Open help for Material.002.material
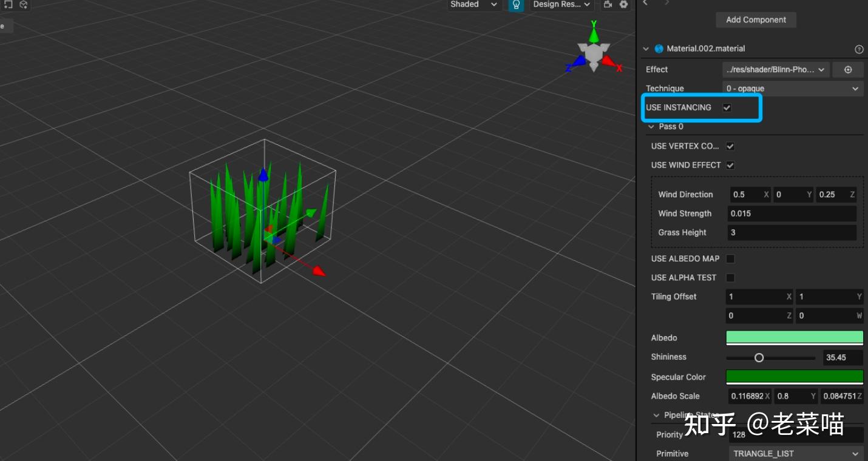Screen dimensions: 868x461 [x=859, y=49]
